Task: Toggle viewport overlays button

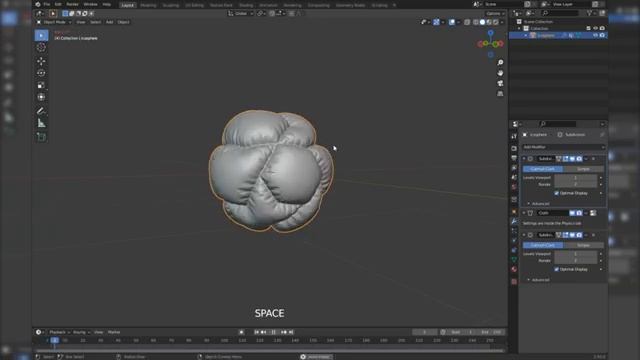Action: [452, 22]
